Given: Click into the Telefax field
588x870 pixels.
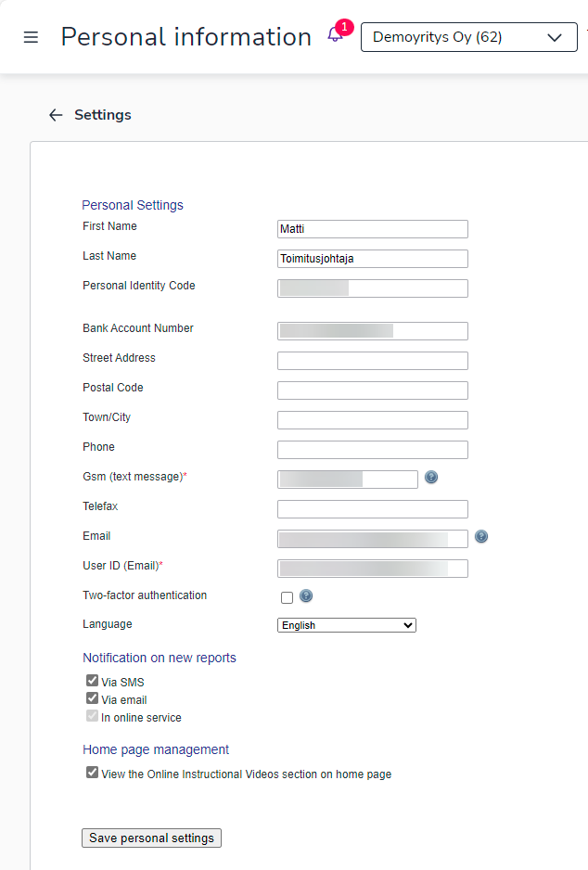Looking at the screenshot, I should (373, 509).
